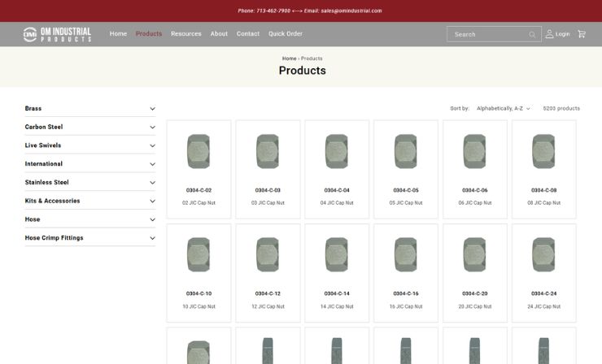Click the 0304-C-14 cap nut image
The height and width of the screenshot is (364, 602).
337,254
